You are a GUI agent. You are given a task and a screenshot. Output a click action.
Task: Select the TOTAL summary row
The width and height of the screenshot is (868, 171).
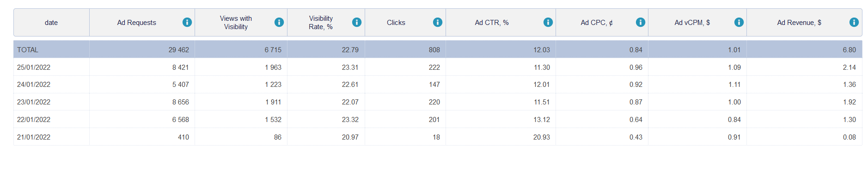(438, 49)
